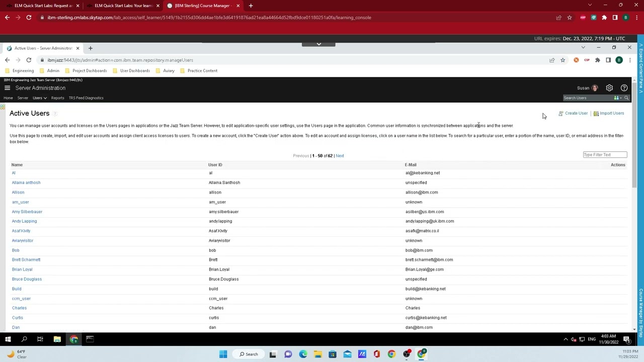Viewport: 644px width, 362px height.
Task: Open the Engineering bookmarks folder
Action: [x=20, y=71]
